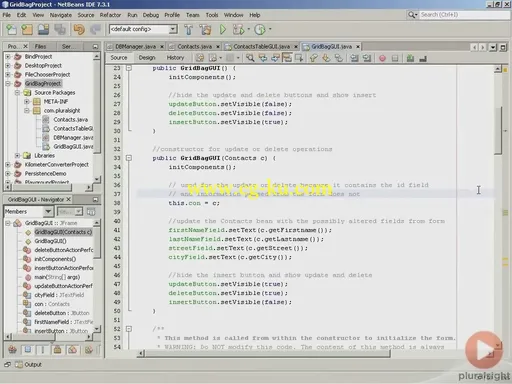Viewport: 512px width, 384px height.
Task: Open the default config dropdown
Action: [173, 29]
